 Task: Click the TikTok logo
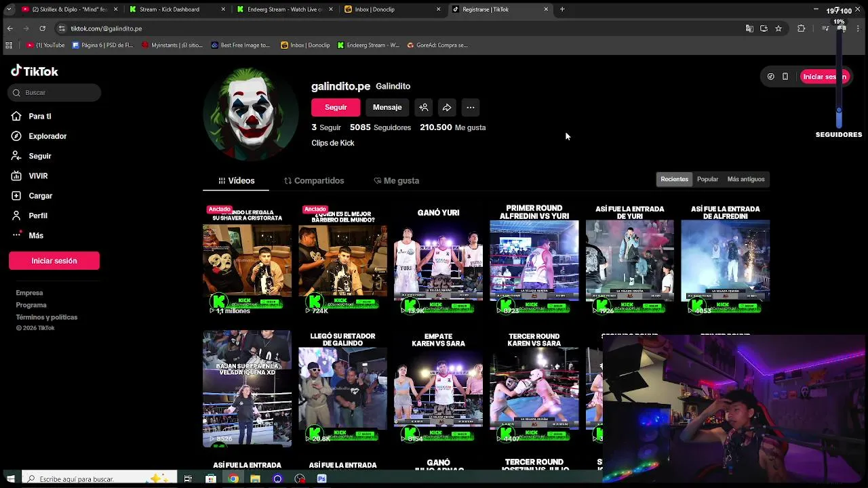click(34, 71)
